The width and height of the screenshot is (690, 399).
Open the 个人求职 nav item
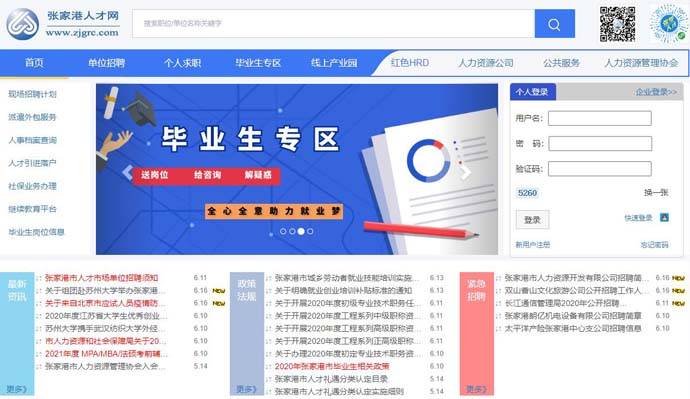pos(182,63)
